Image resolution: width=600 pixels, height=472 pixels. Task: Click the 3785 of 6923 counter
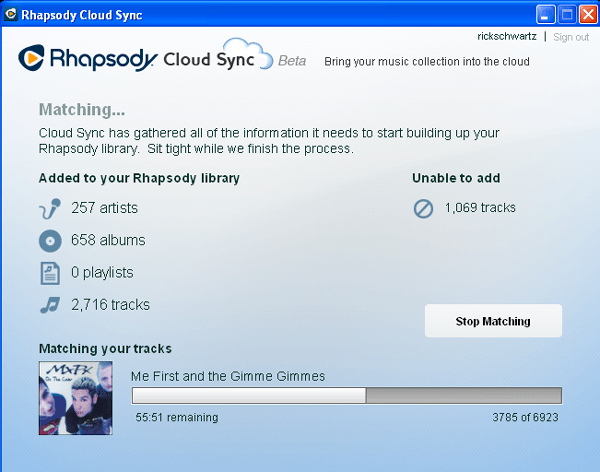[x=526, y=417]
